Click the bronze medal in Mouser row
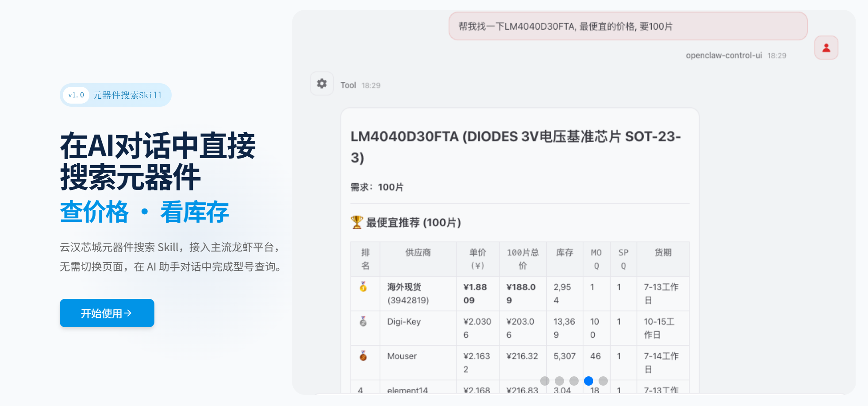868x406 pixels. [x=363, y=356]
